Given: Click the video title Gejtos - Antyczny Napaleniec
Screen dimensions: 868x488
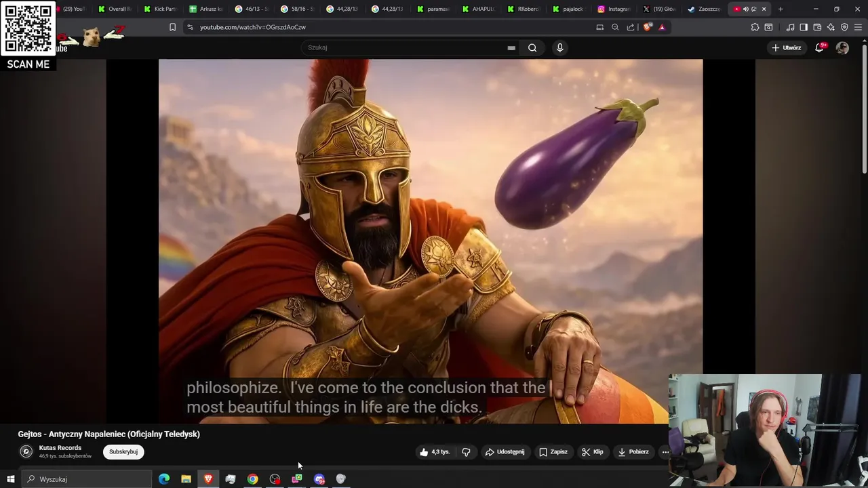Looking at the screenshot, I should (108, 434).
